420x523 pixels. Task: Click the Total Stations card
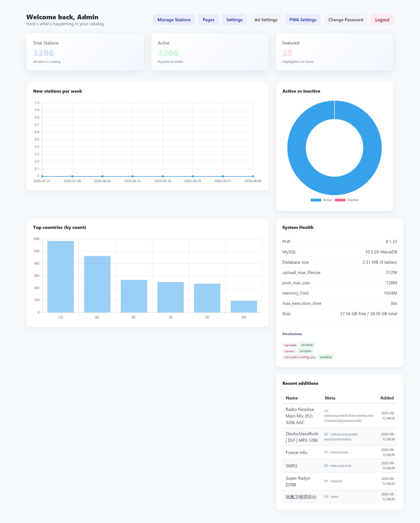[x=85, y=52]
